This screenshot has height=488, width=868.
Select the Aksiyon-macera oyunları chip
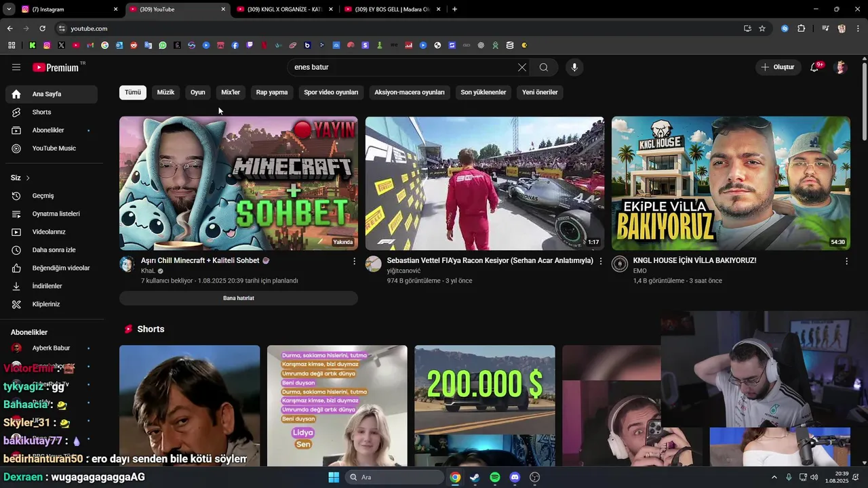click(410, 92)
